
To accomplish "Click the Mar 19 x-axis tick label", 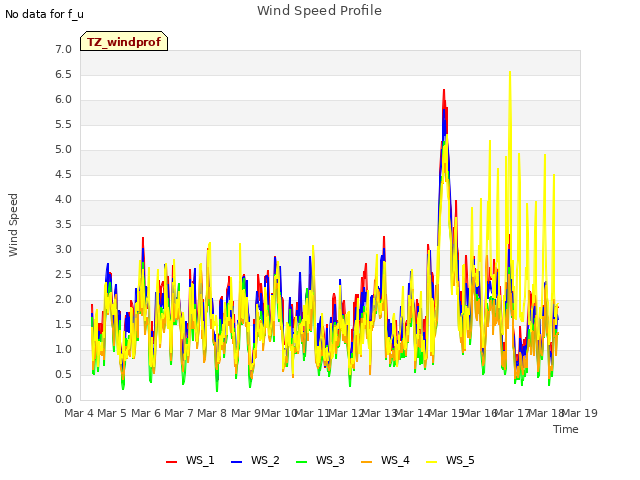I will point(580,413).
